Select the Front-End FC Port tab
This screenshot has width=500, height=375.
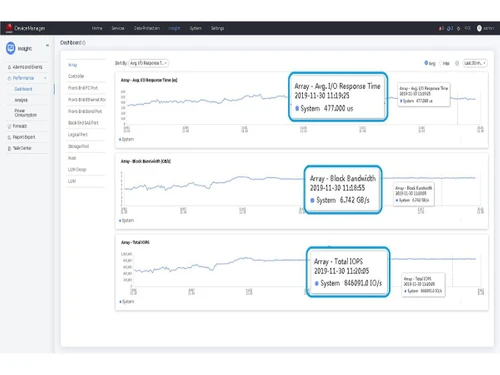[83, 88]
